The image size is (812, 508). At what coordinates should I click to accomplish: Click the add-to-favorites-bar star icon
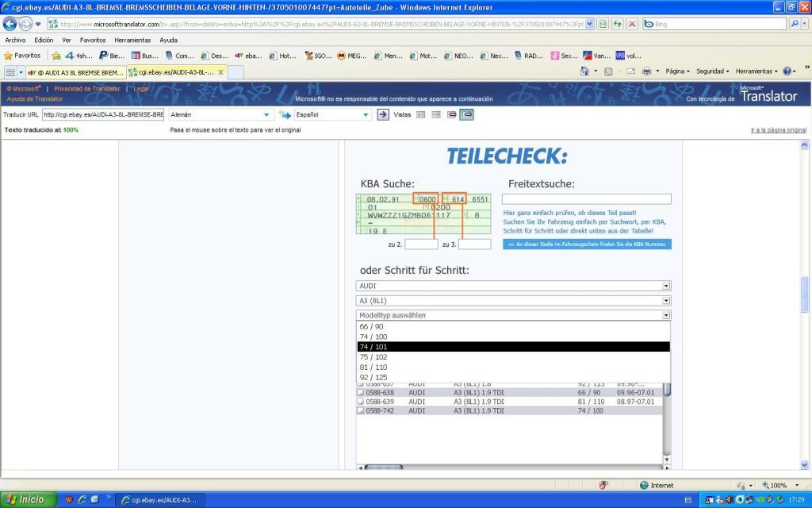point(56,56)
